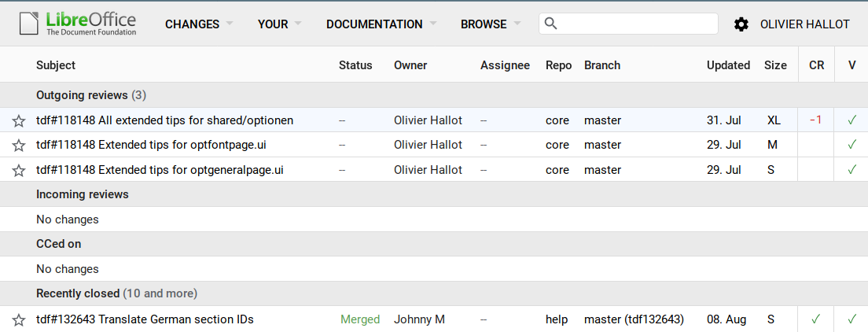
Task: Click the code review checkmark for tdf#132643
Action: 816,319
